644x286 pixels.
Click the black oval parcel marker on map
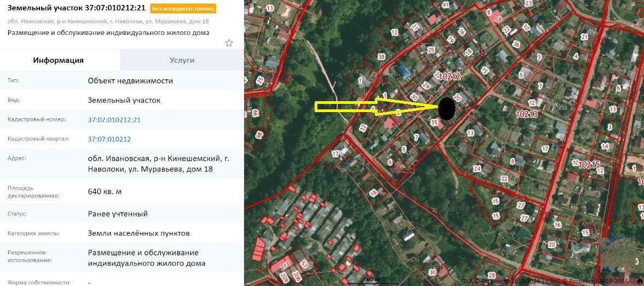[x=446, y=109]
